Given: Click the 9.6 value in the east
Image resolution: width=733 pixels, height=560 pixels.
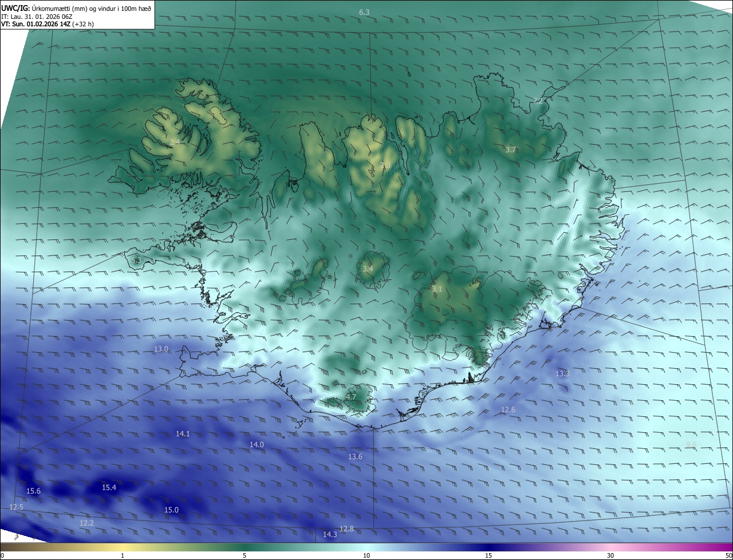Looking at the screenshot, I should tap(691, 445).
